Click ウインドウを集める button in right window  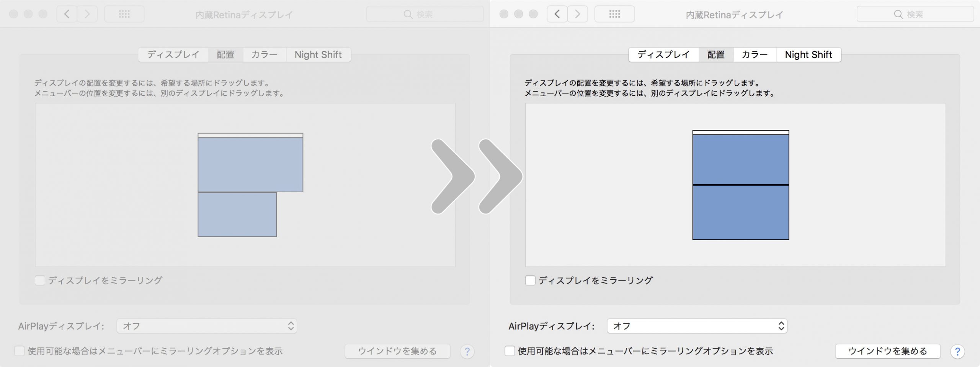(888, 351)
